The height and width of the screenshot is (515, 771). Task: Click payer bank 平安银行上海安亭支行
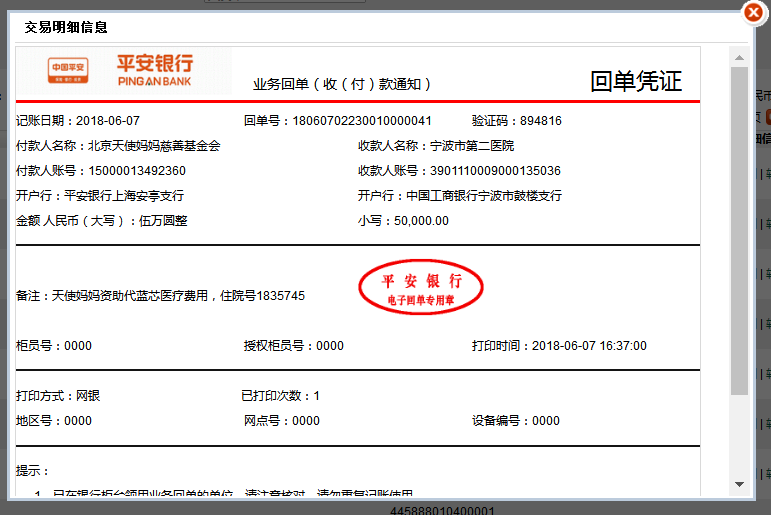tap(124, 196)
